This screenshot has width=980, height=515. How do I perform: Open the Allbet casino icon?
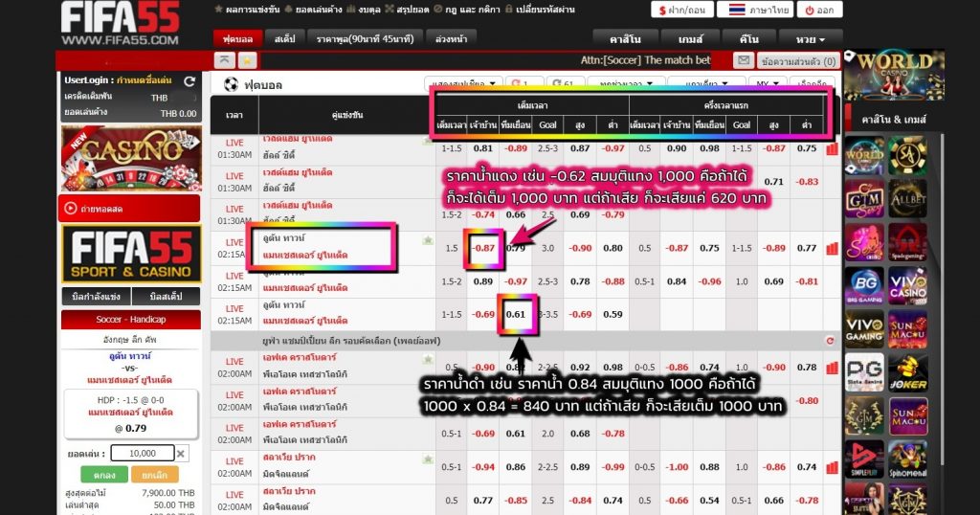pyautogui.click(x=908, y=198)
